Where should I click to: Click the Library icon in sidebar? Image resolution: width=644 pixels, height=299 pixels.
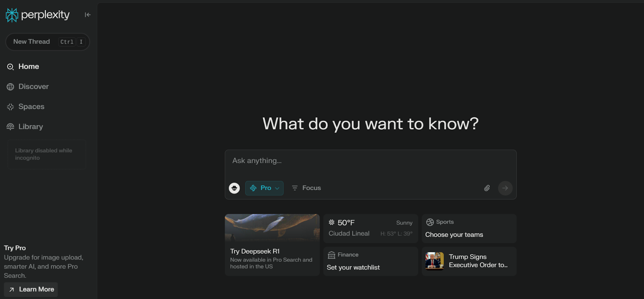tap(10, 127)
